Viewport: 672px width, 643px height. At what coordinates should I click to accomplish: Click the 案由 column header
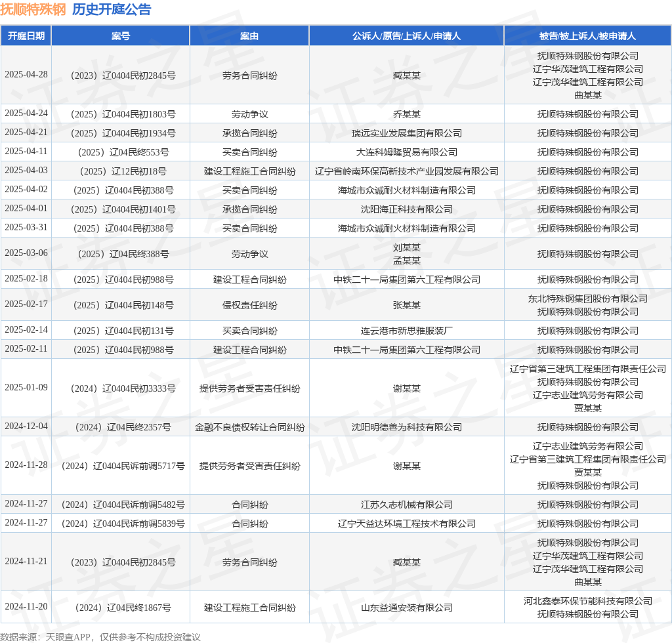click(x=249, y=36)
